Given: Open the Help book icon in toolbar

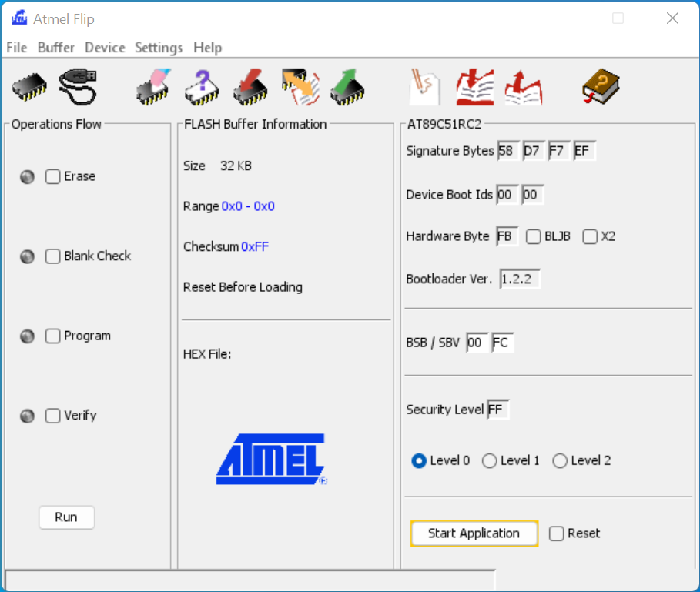Looking at the screenshot, I should (601, 86).
